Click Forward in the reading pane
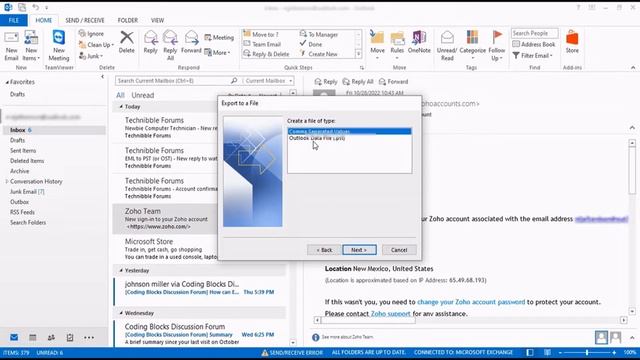Screen dimensions: 640x360 (x=393, y=82)
